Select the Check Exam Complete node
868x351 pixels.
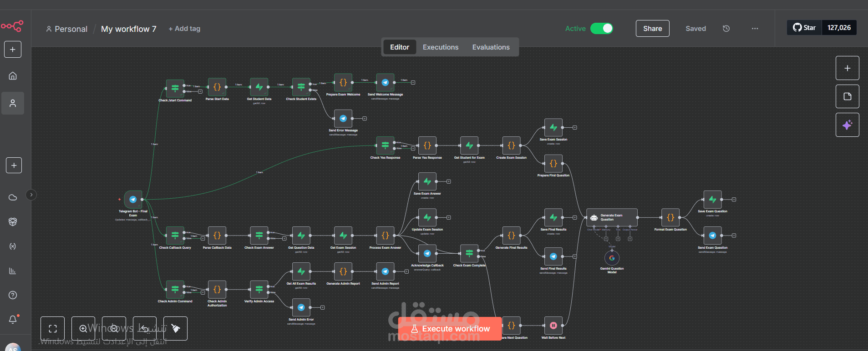[469, 253]
